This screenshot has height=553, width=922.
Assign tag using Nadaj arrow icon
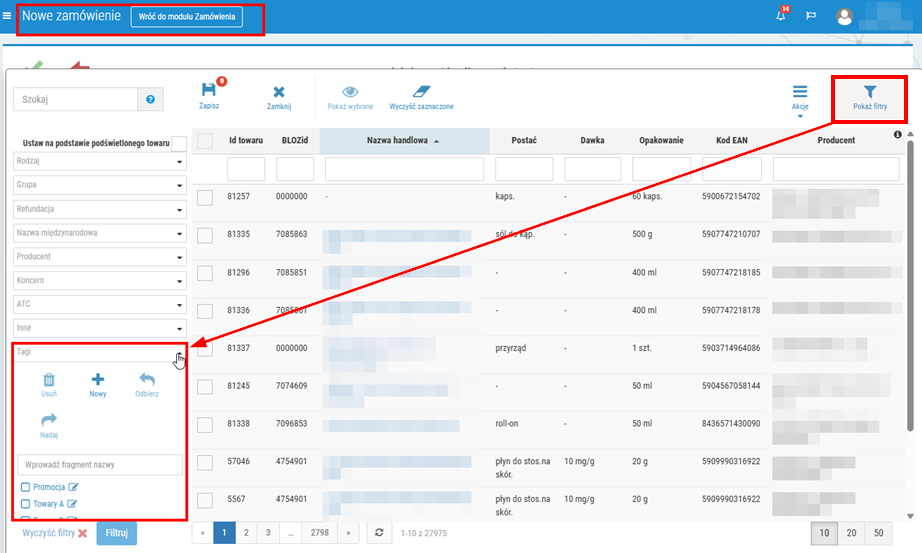click(x=49, y=419)
